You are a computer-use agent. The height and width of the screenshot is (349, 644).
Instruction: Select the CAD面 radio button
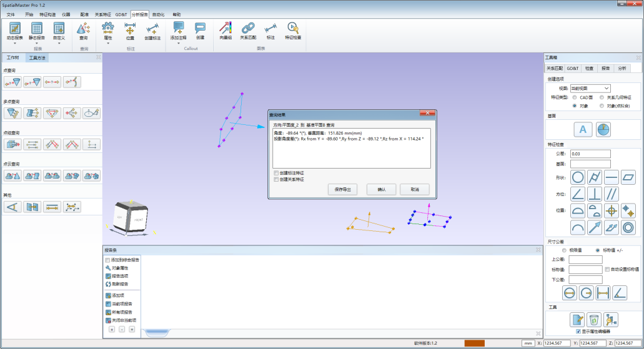pyautogui.click(x=574, y=97)
